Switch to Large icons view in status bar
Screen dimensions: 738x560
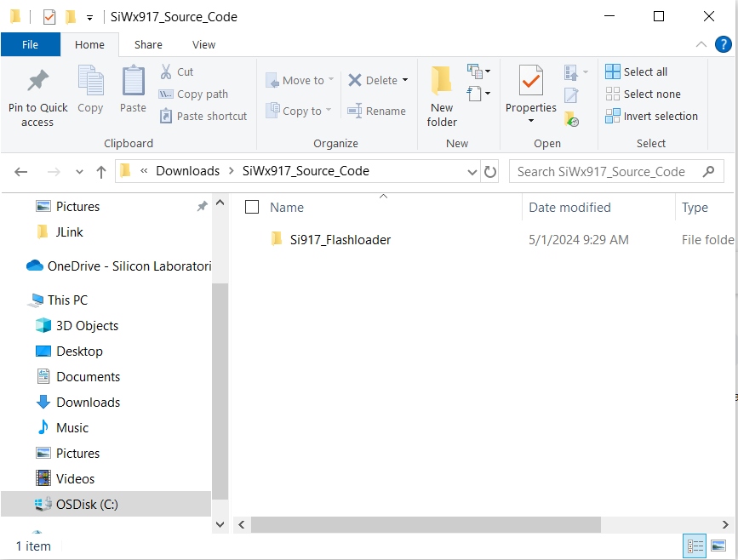click(x=718, y=546)
